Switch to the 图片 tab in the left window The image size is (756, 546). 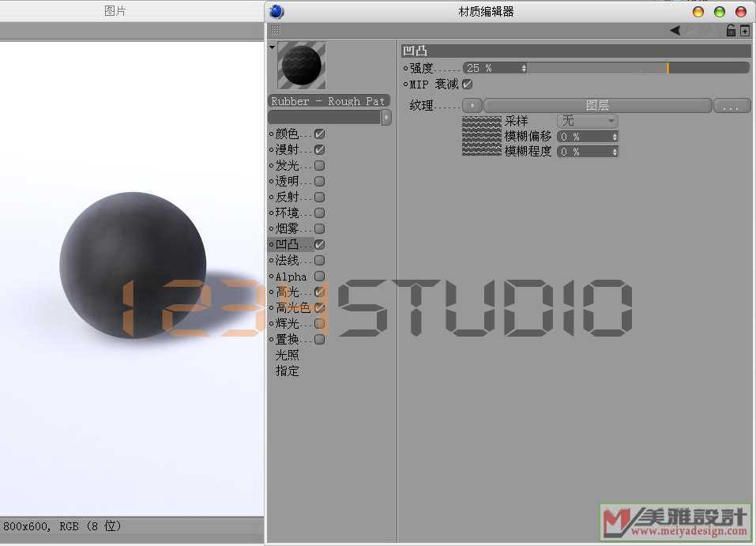coord(115,10)
